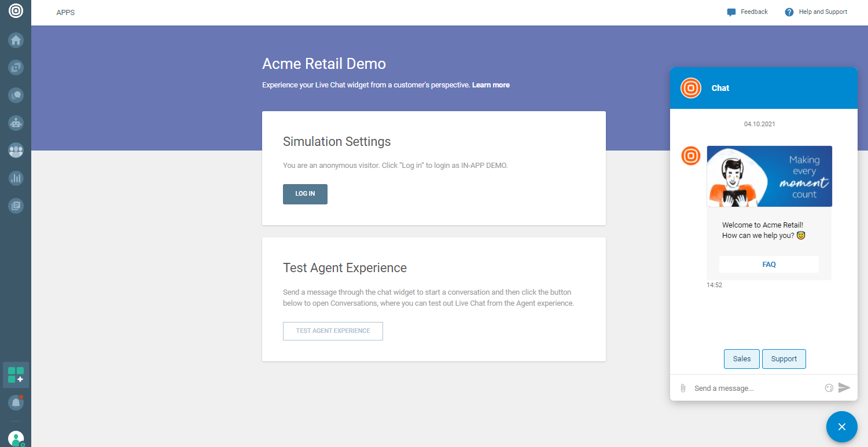Open the Analytics bar chart icon
868x447 pixels.
(16, 178)
